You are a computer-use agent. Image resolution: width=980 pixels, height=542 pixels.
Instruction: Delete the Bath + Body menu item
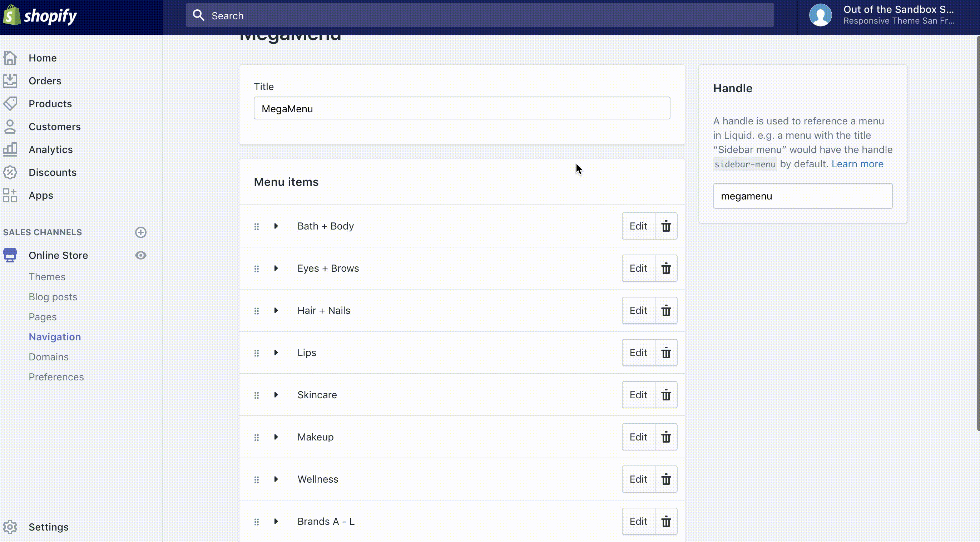pos(666,226)
